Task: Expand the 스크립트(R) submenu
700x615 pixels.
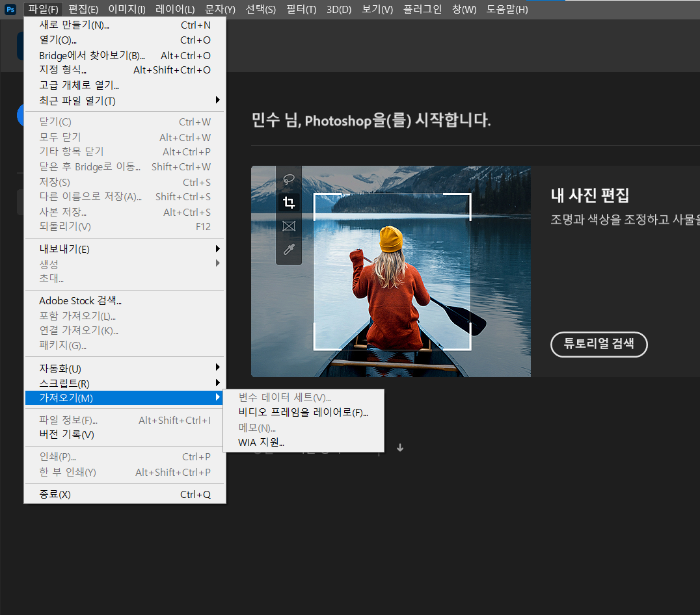Action: tap(125, 383)
